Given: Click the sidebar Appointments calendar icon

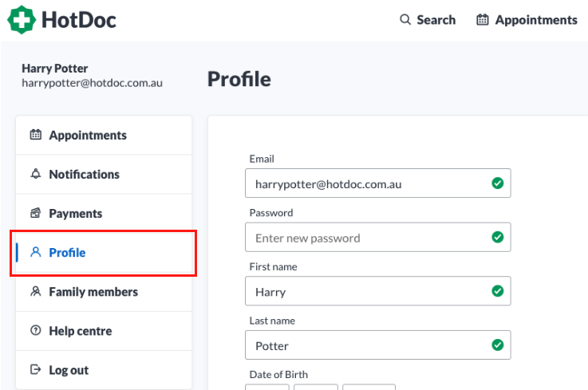Looking at the screenshot, I should tap(36, 135).
